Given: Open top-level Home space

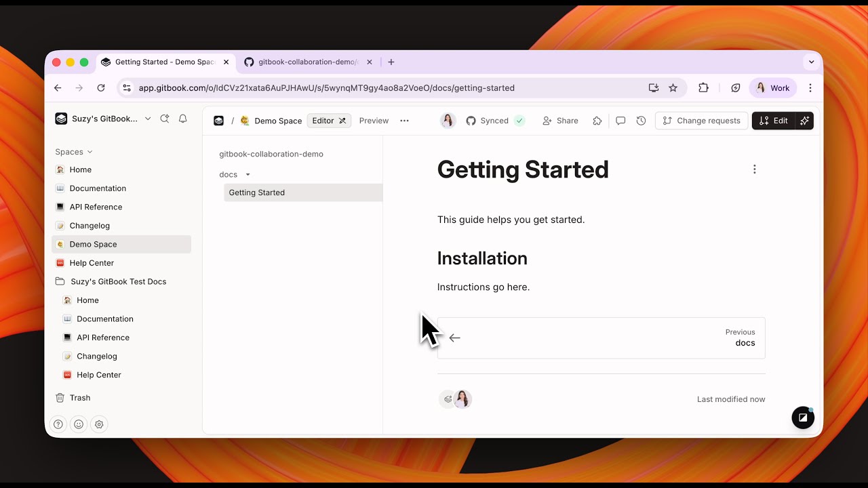Looking at the screenshot, I should click(x=121, y=170).
